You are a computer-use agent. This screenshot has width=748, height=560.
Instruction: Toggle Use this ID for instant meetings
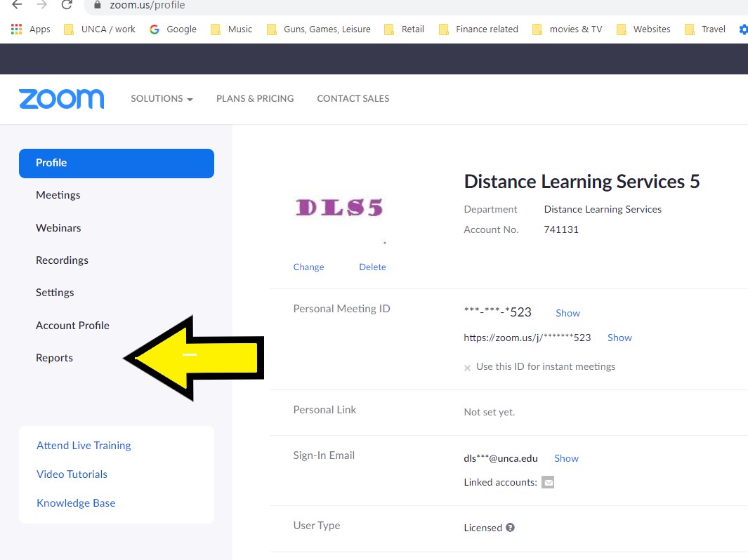coord(468,367)
